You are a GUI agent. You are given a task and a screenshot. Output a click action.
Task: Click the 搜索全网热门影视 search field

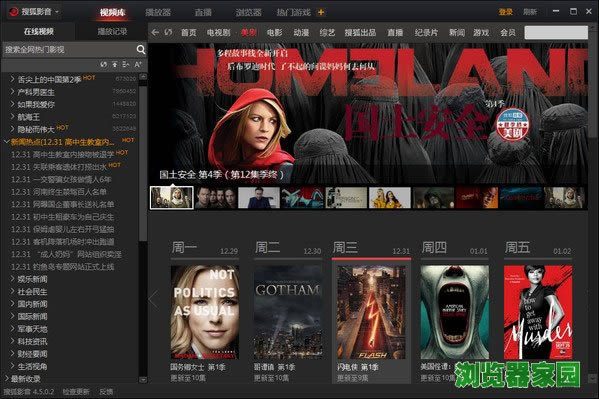(x=70, y=49)
